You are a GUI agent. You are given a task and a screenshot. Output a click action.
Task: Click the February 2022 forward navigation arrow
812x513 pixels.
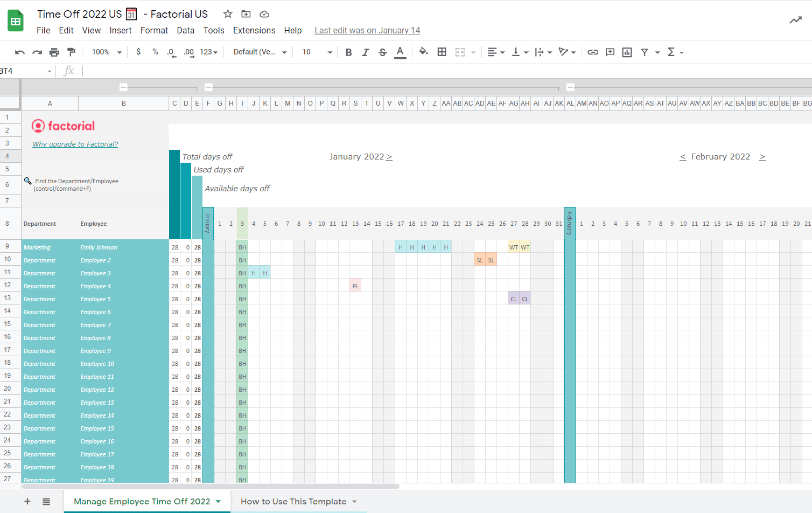762,157
